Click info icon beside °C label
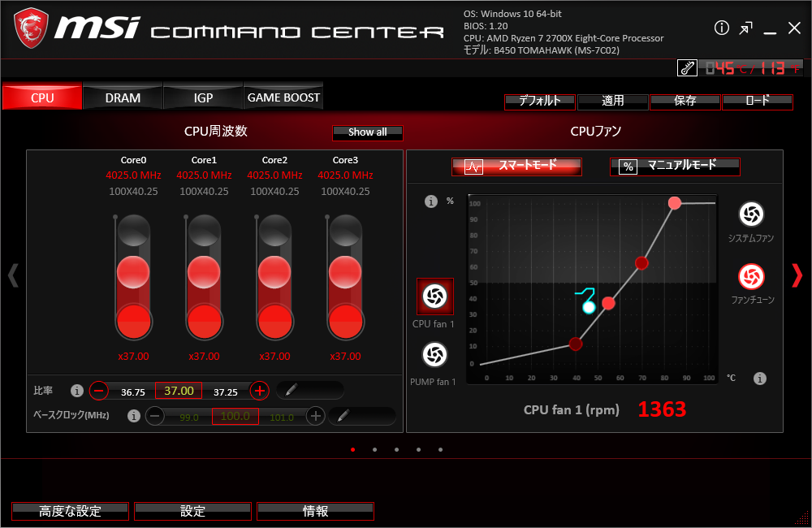Image resolution: width=812 pixels, height=528 pixels. 760,379
